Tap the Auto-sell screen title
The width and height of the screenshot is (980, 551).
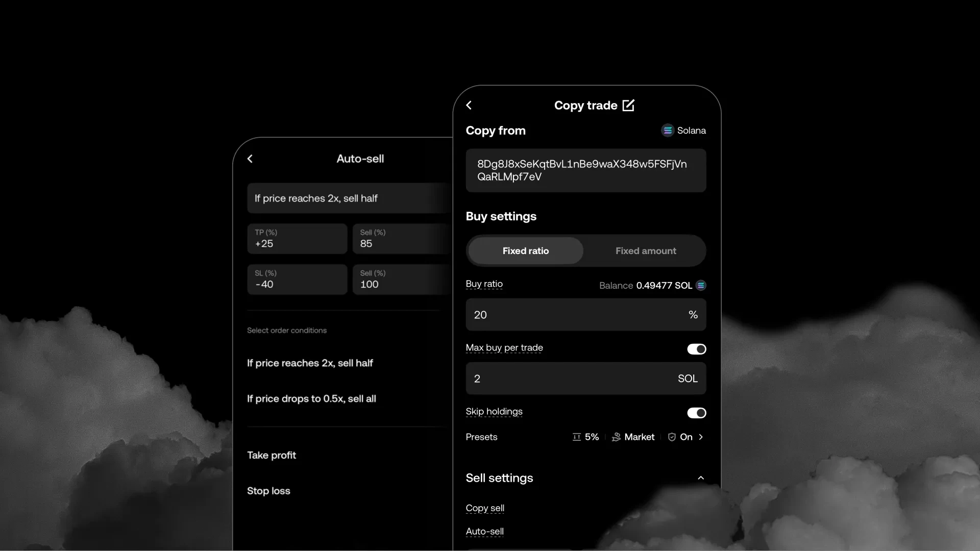tap(360, 159)
